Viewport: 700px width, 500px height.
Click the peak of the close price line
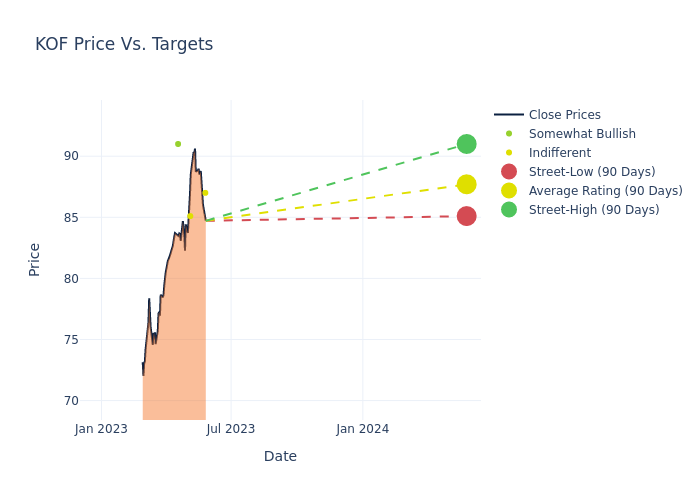point(195,150)
